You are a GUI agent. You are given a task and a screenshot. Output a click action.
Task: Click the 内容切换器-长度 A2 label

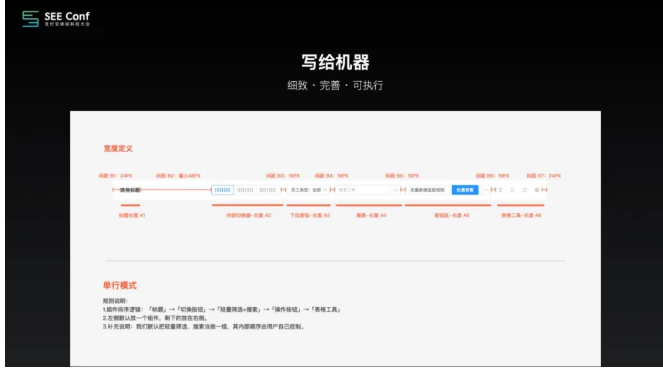[x=248, y=215]
